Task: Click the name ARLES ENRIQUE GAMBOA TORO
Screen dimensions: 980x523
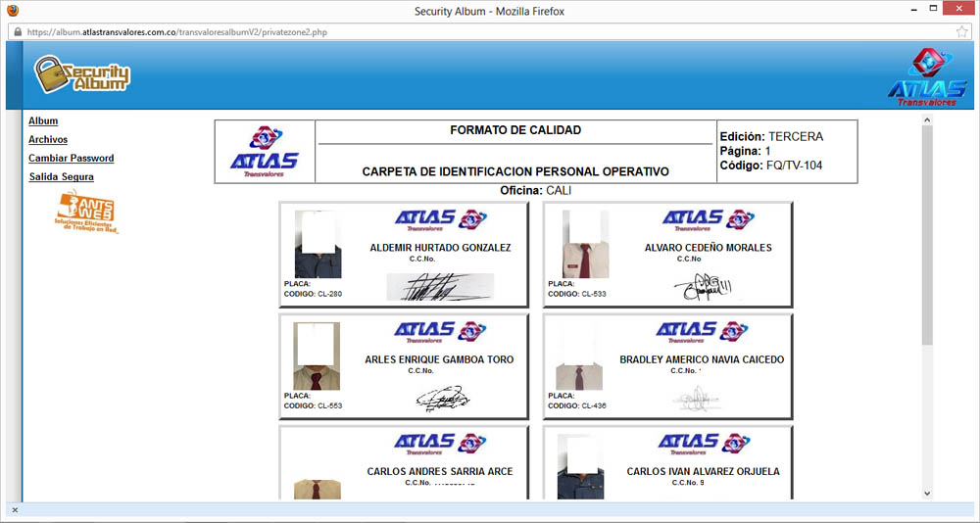Action: tap(439, 359)
